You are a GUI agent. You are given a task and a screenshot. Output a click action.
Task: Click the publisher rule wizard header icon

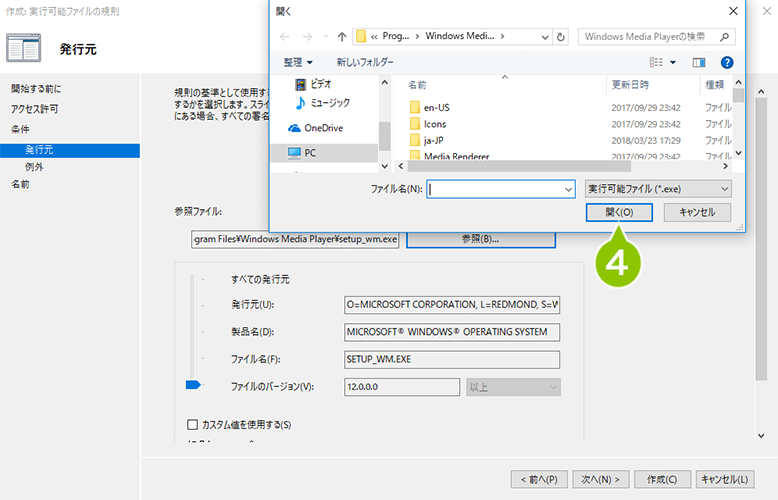tap(23, 48)
